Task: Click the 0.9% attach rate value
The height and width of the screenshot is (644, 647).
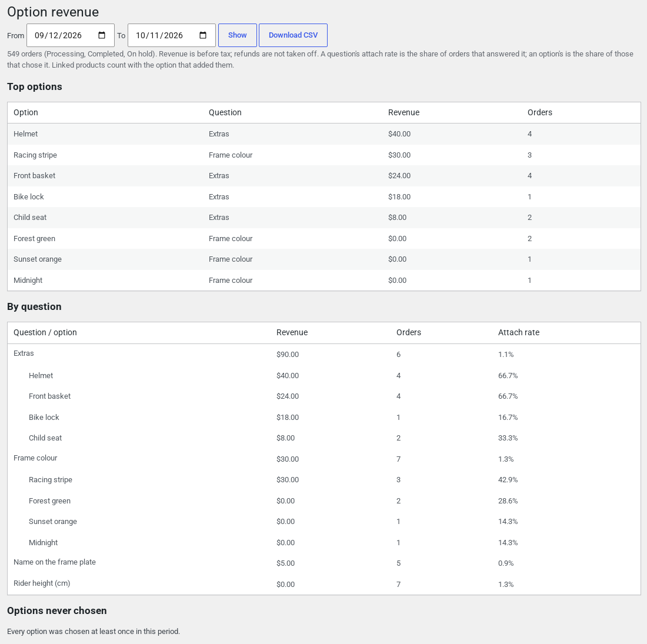Action: tap(506, 563)
